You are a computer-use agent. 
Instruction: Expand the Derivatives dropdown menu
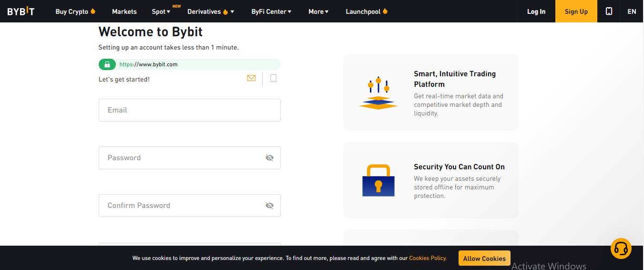pyautogui.click(x=211, y=11)
